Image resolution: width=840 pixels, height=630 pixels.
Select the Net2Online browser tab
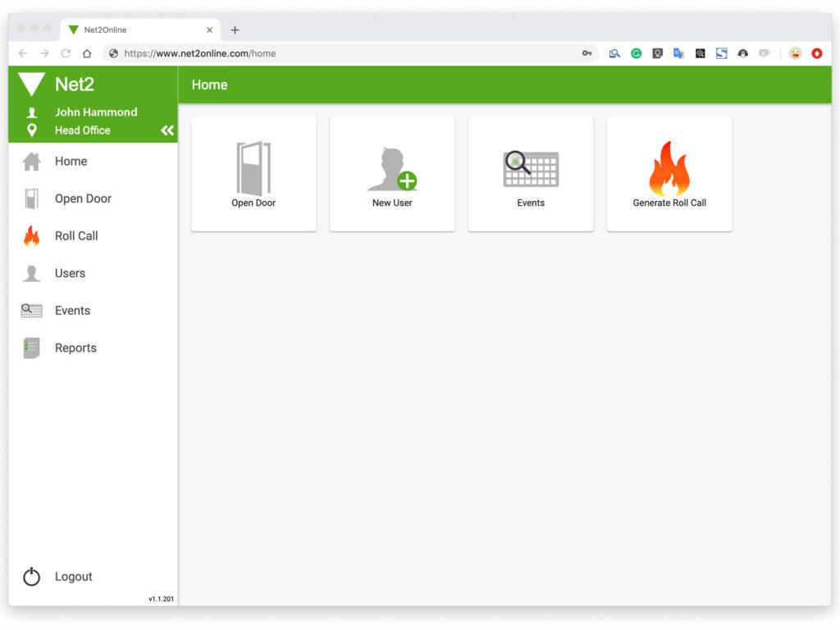coord(142,30)
